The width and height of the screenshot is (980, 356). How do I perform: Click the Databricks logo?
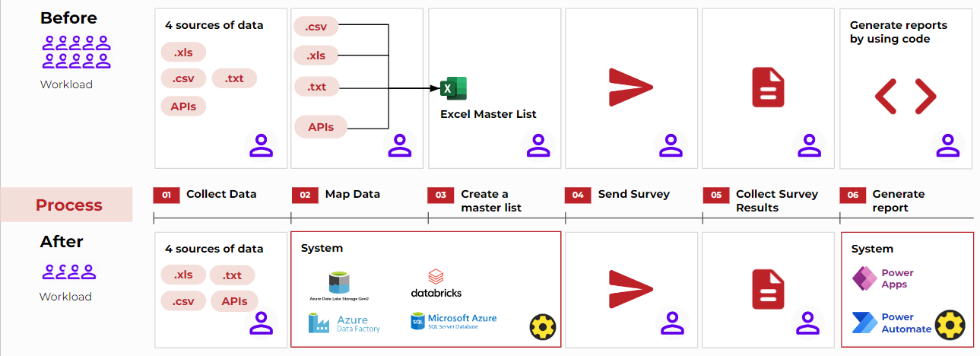(436, 283)
